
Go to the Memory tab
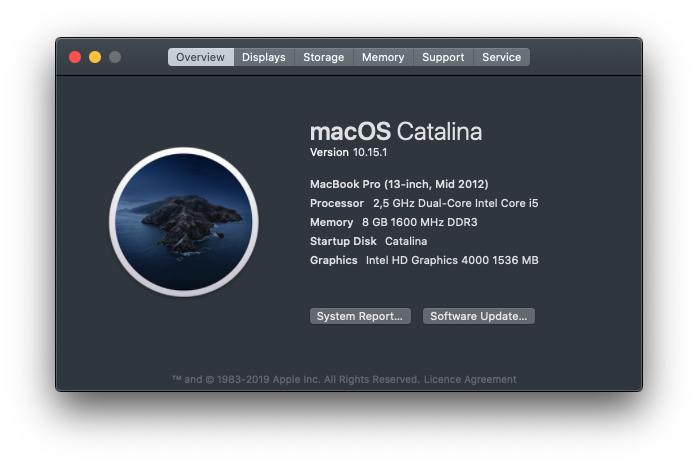383,57
